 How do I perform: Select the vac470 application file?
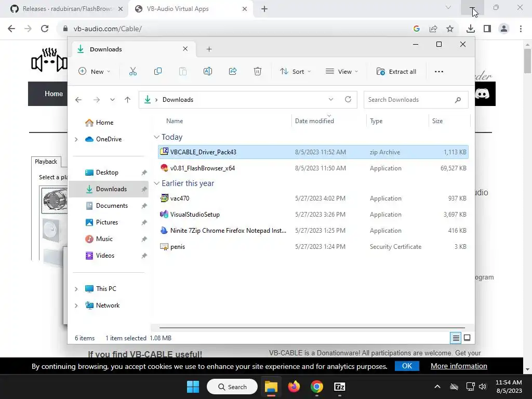[x=313, y=198]
